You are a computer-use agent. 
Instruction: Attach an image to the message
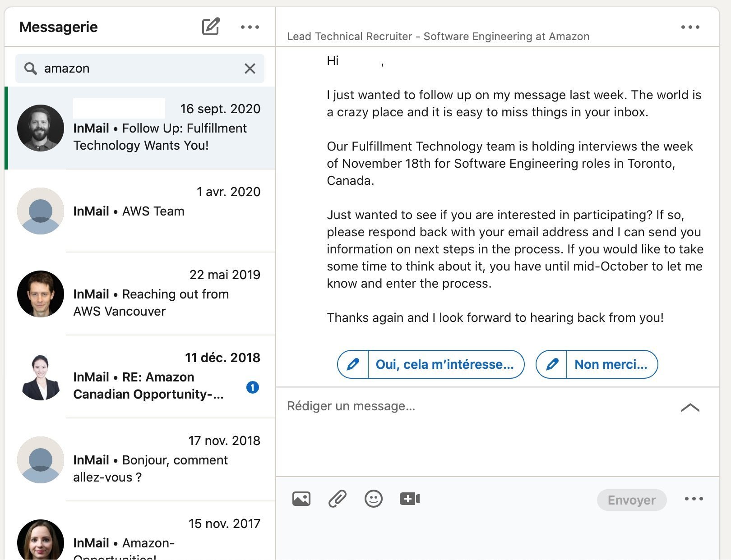(x=301, y=499)
